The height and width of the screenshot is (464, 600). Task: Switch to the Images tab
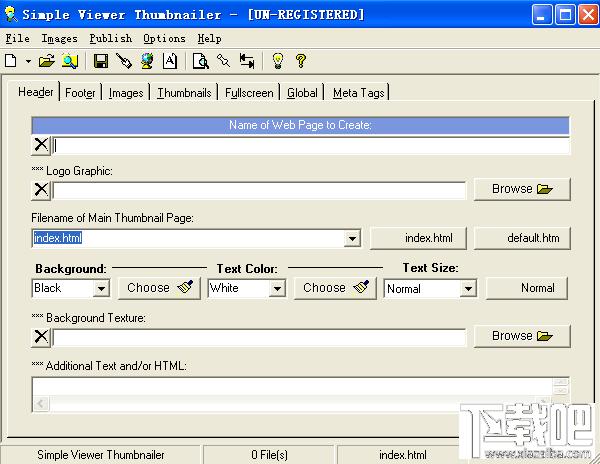tap(126, 93)
